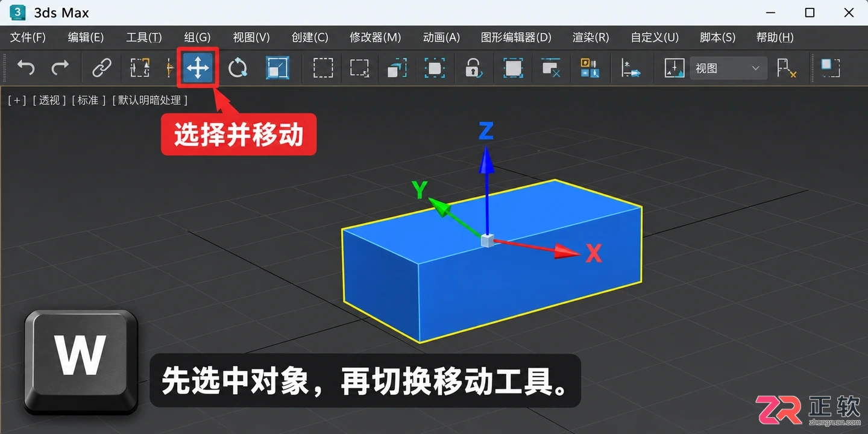Click the [透视] viewport label
Viewport: 868px width, 434px height.
49,100
